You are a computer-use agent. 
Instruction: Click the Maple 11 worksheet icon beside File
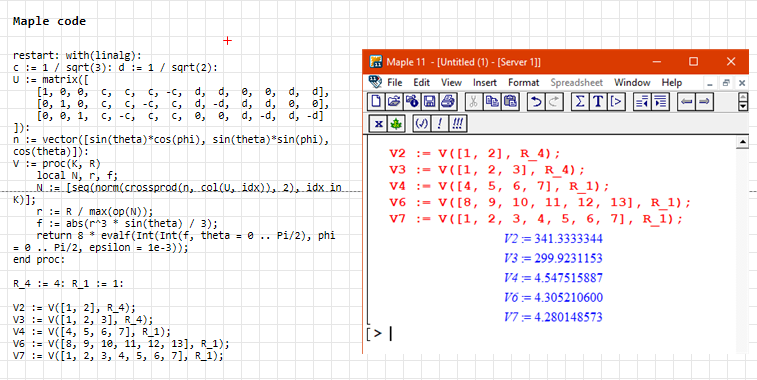pos(375,82)
